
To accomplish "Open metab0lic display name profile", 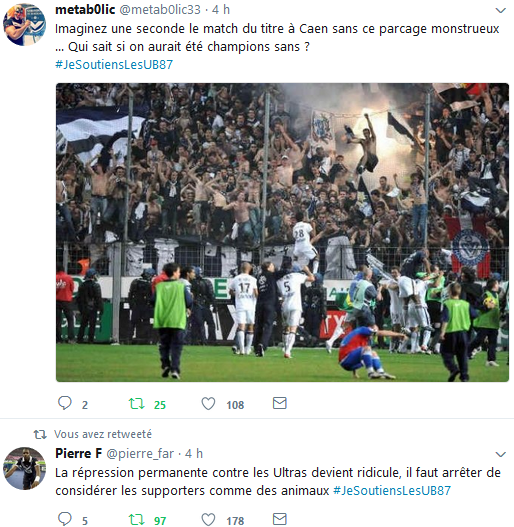I will (85, 10).
